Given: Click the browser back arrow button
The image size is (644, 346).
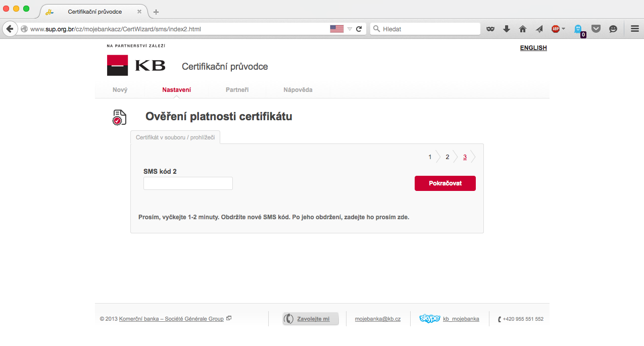Looking at the screenshot, I should (10, 29).
